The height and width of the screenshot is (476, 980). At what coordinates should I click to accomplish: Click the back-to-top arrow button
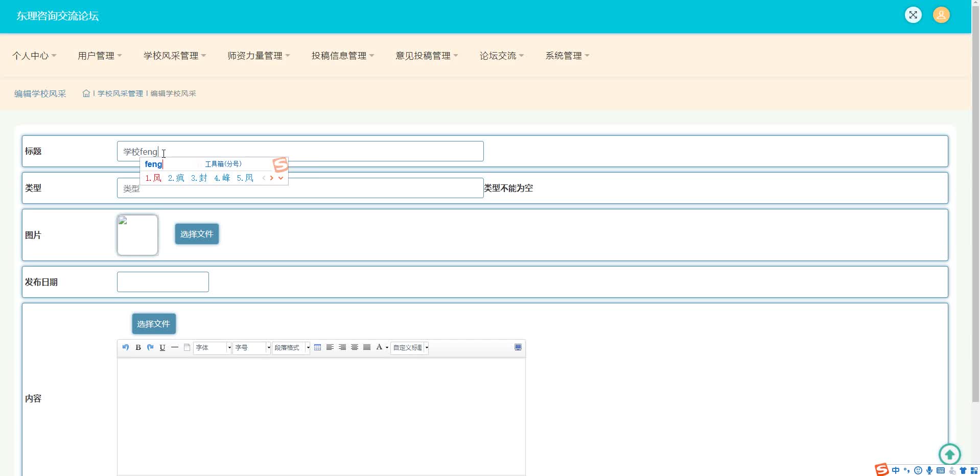pyautogui.click(x=950, y=454)
